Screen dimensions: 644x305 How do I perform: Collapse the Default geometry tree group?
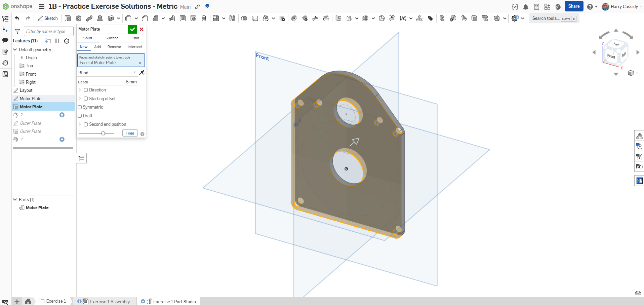[x=15, y=49]
